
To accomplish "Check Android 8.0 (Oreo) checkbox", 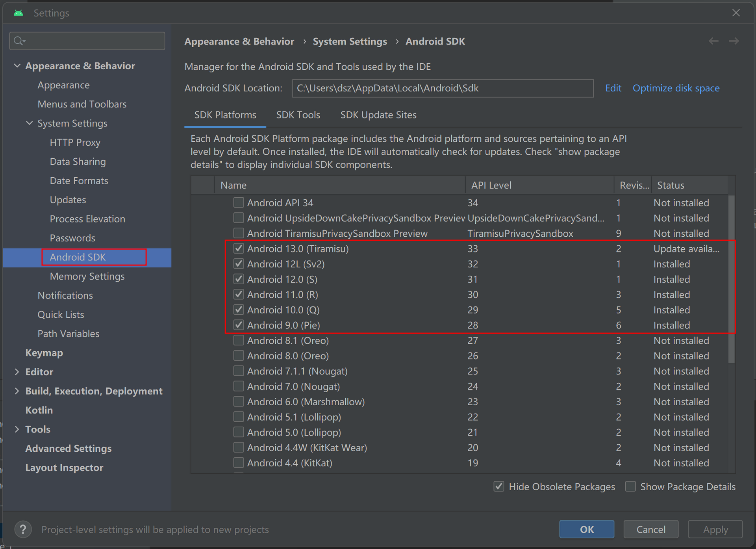I will pyautogui.click(x=239, y=356).
